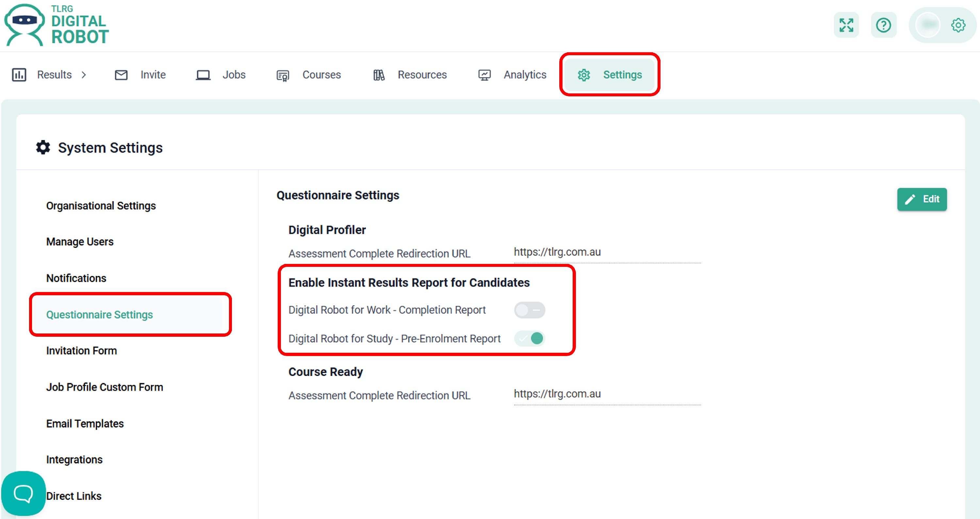This screenshot has width=980, height=519.
Task: Click the gear icon beside profile avatar
Action: [958, 25]
